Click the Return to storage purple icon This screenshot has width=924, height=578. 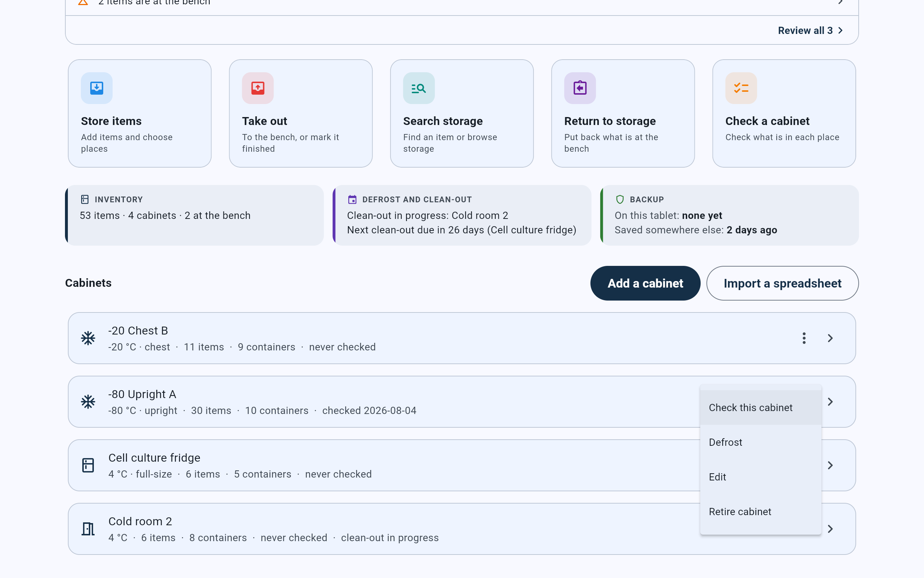(580, 88)
